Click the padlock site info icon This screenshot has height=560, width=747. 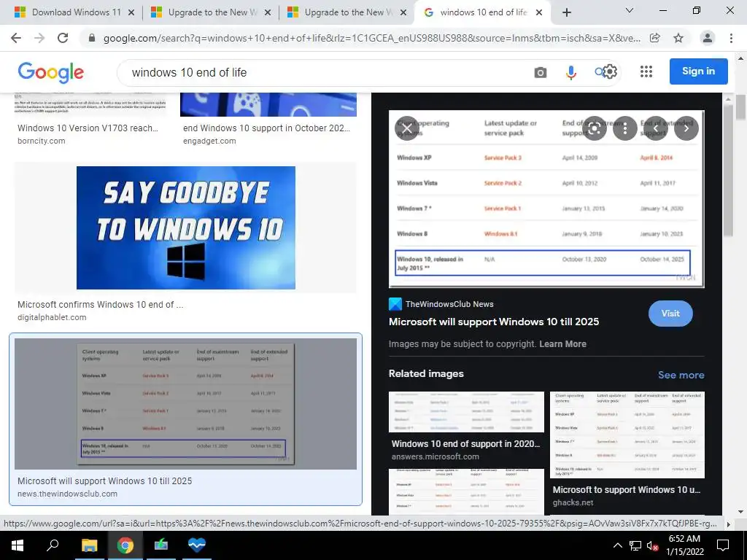tap(92, 38)
